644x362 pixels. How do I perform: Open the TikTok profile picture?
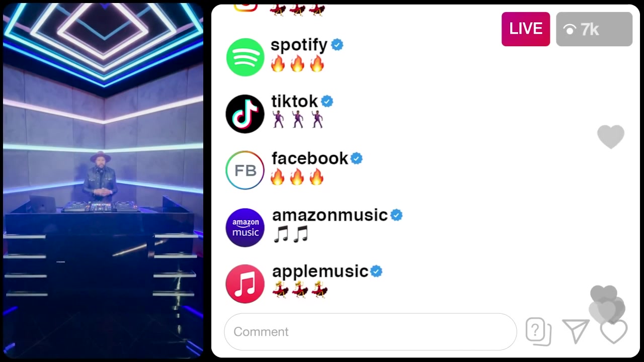tap(245, 114)
